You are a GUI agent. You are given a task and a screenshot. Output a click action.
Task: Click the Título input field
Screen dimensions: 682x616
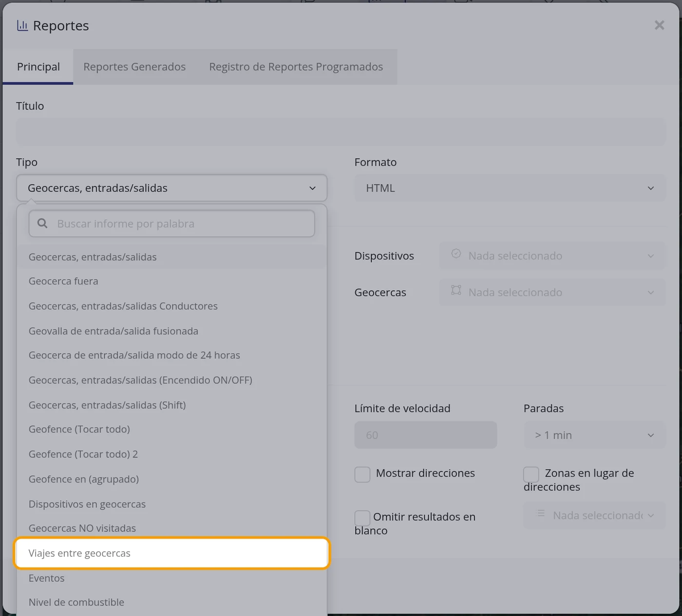click(341, 132)
